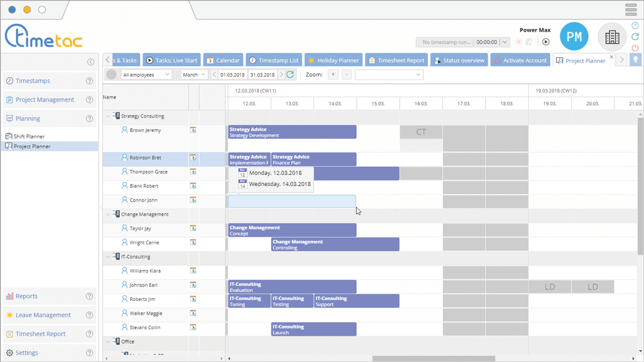
Task: Click the company building icon
Action: 612,37
